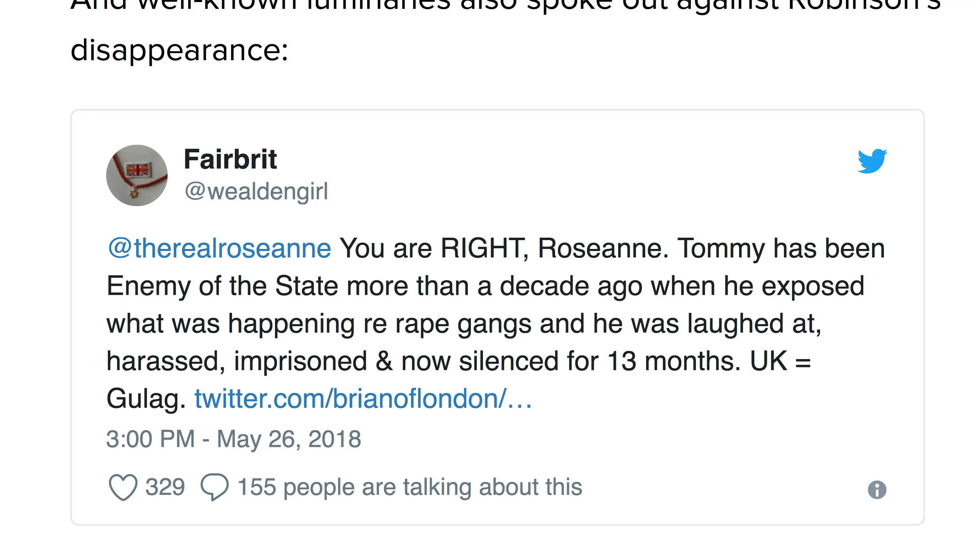Open the 3:00 PM - May 26, 2018 timestamp
Screen dimensions: 980x555
(233, 439)
